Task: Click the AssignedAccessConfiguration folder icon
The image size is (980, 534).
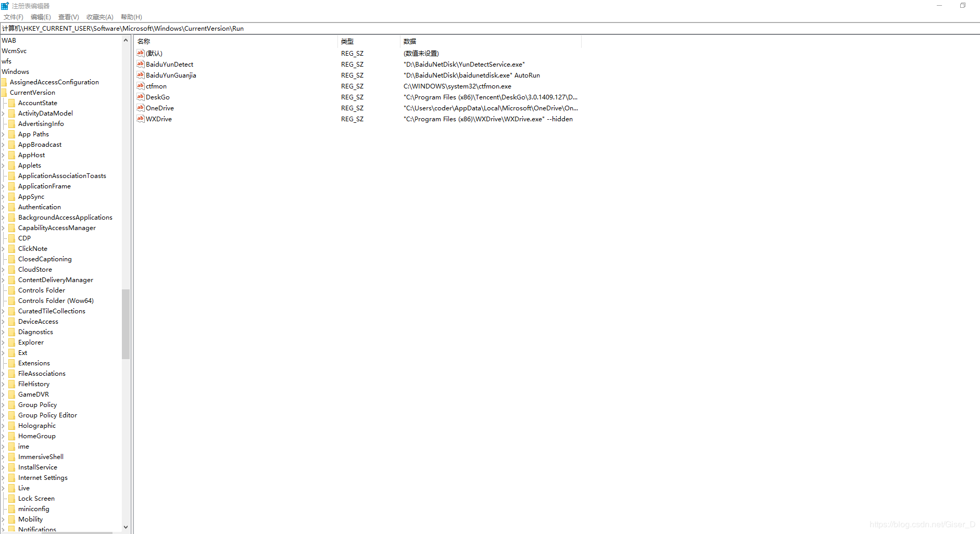Action: 4,82
